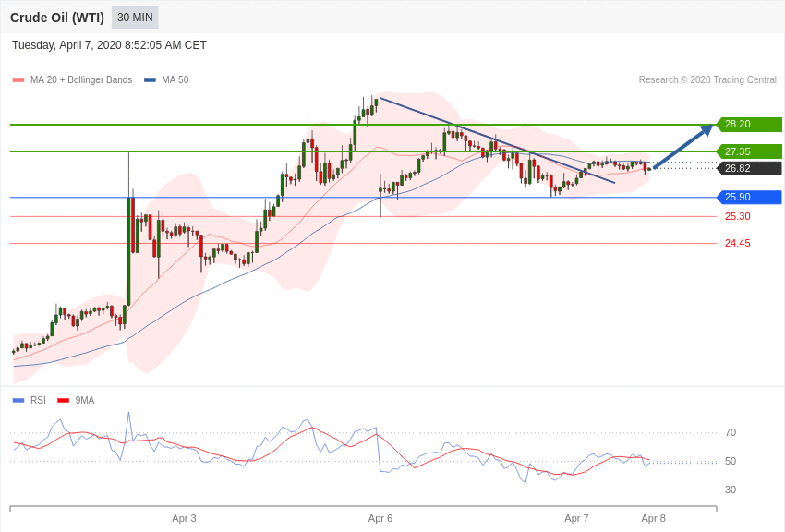Click the 25.30 red support value
This screenshot has width=785, height=532.
click(x=738, y=216)
